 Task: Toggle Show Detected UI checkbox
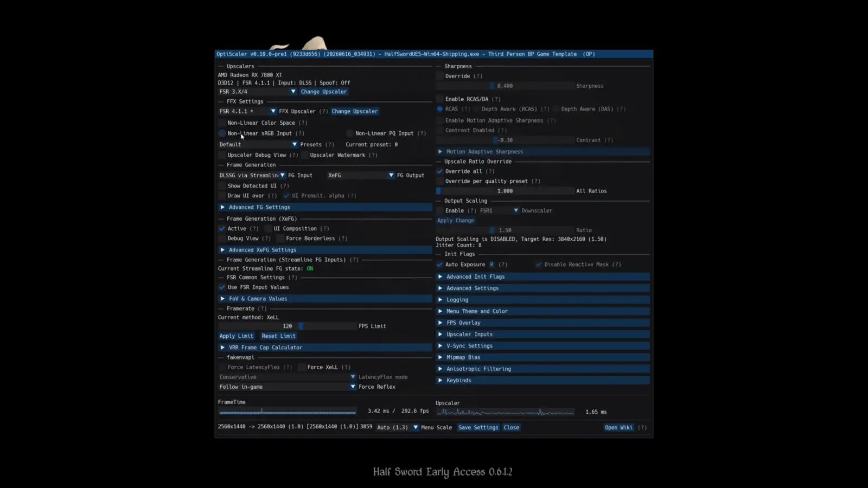point(222,186)
